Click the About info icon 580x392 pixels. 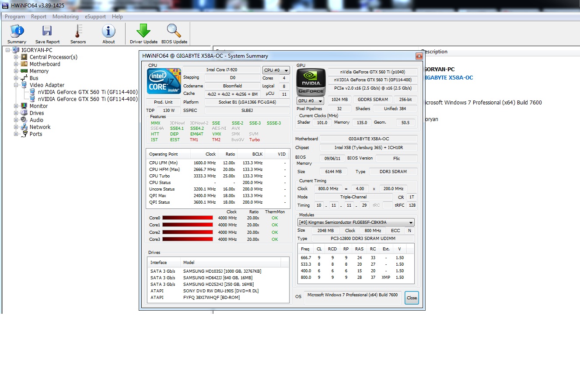pyautogui.click(x=108, y=31)
